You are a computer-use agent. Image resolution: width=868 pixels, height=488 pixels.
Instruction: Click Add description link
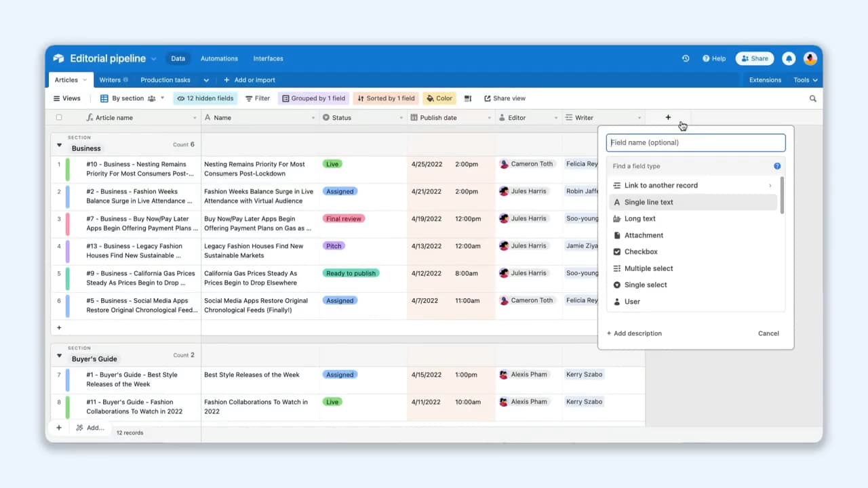click(x=634, y=333)
